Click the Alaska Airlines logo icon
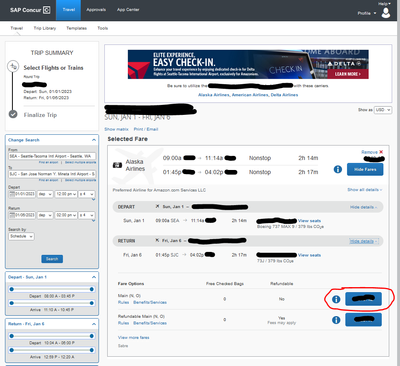Screen dimensions: 400x366 117,165
